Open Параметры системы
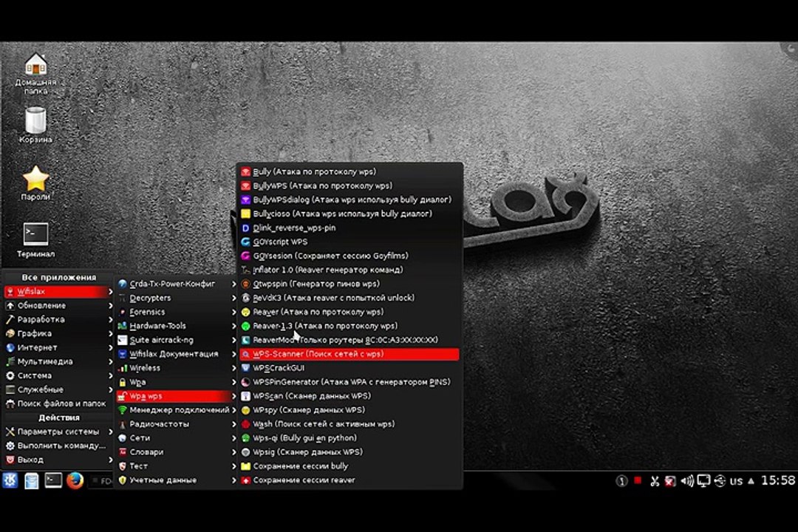798x532 pixels. (x=58, y=432)
